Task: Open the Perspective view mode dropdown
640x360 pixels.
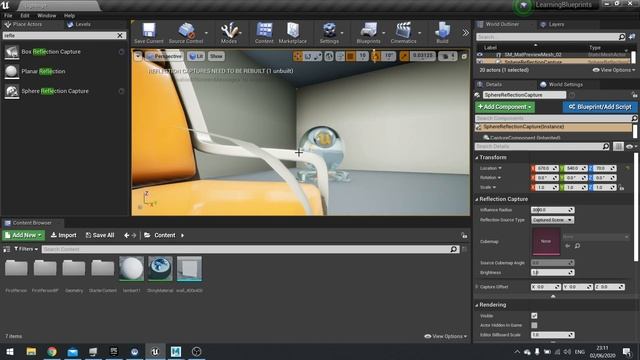Action: [x=164, y=56]
